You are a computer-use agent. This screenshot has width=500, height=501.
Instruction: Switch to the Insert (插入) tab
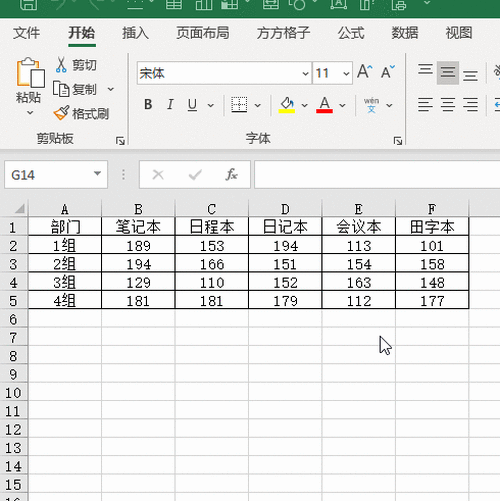135,33
